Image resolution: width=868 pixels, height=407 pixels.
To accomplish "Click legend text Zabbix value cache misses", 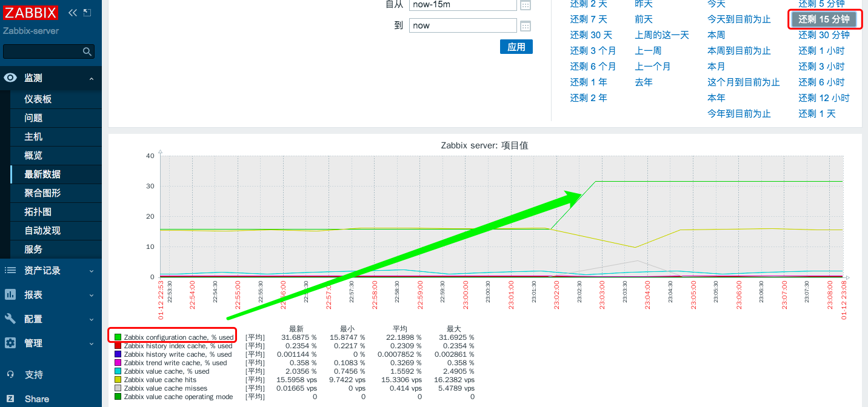I will coord(165,388).
